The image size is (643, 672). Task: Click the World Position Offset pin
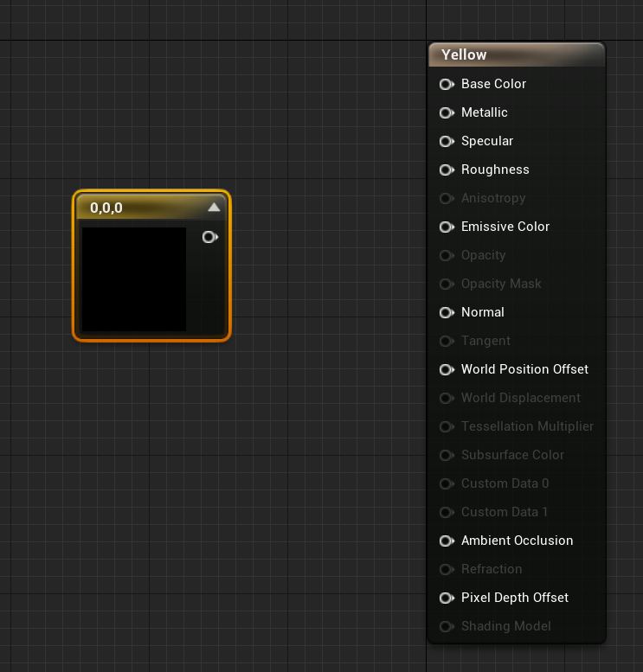pyautogui.click(x=447, y=369)
